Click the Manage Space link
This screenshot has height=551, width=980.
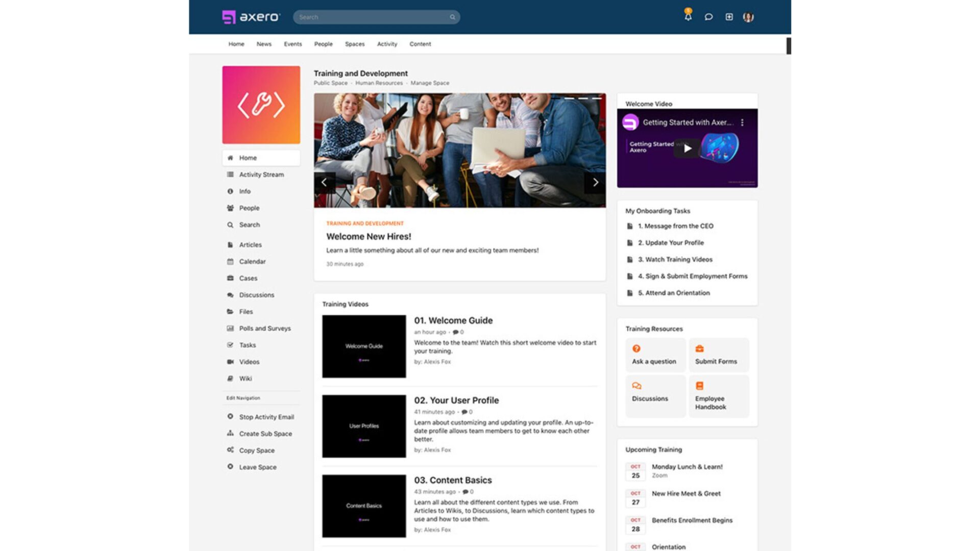pos(430,83)
